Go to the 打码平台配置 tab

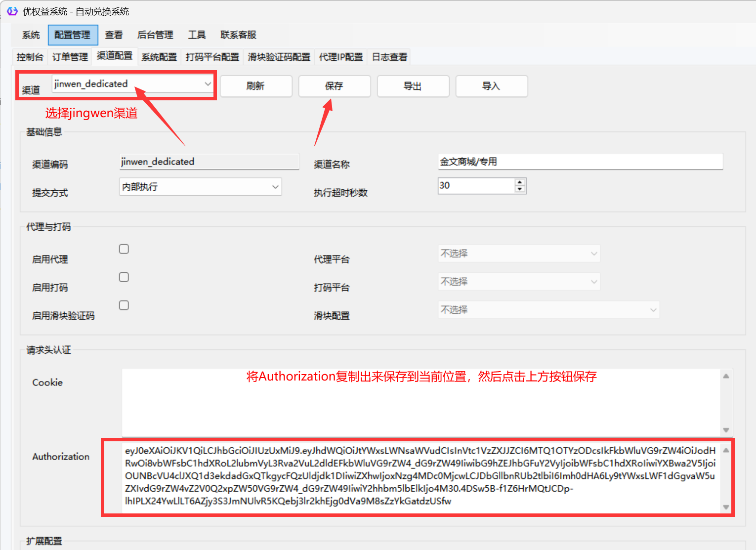click(212, 57)
